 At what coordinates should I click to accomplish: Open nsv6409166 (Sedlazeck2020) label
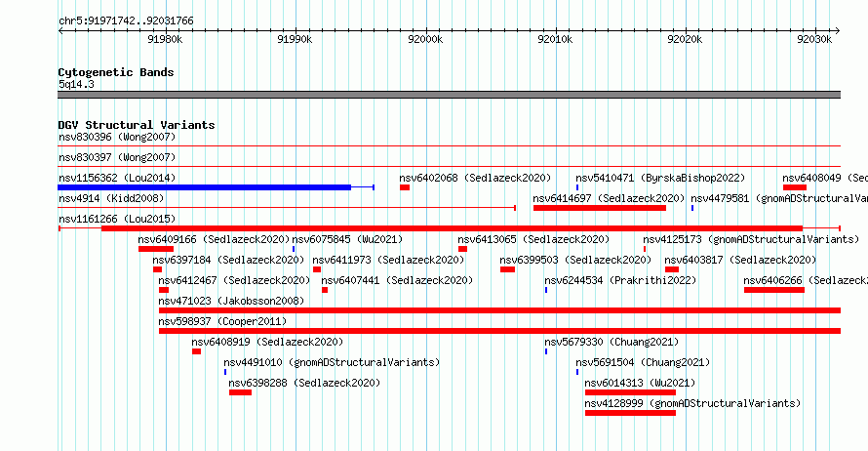pyautogui.click(x=214, y=239)
